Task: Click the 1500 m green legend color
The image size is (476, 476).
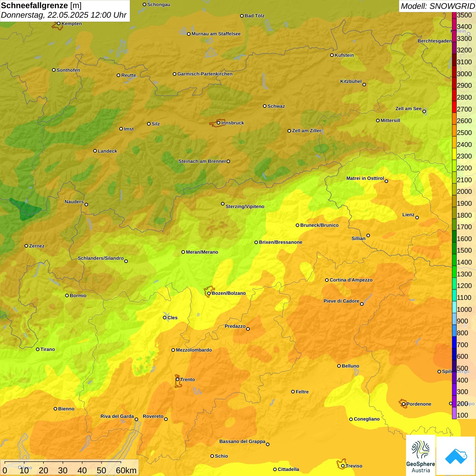Action: pyautogui.click(x=454, y=248)
